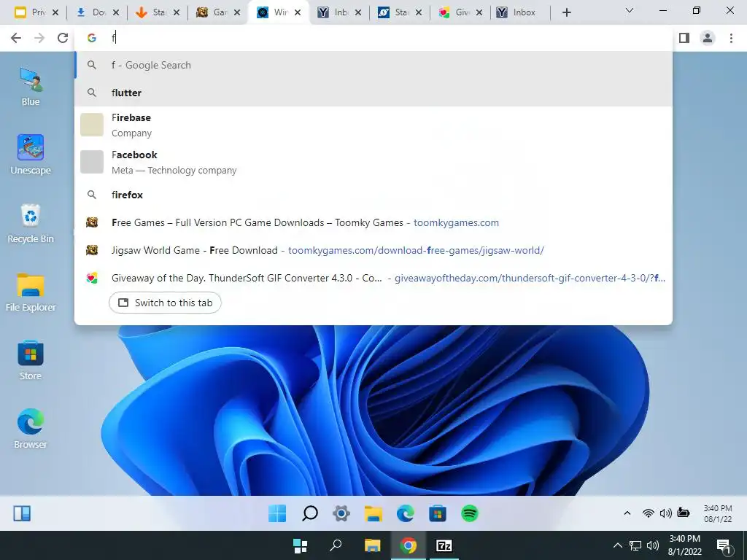747x560 pixels.
Task: Click Switch to this tab button
Action: point(165,303)
